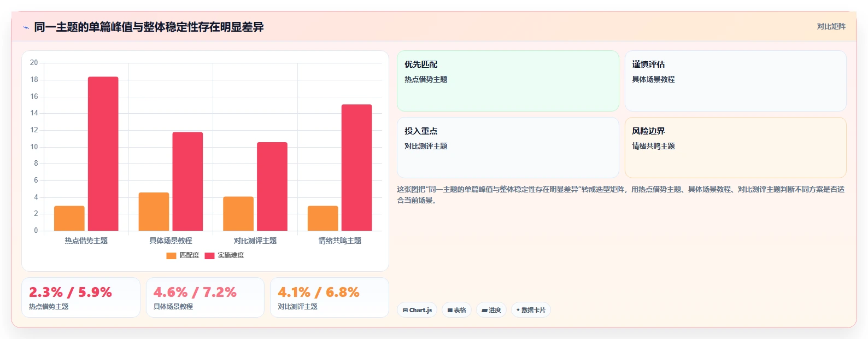Image resolution: width=868 pixels, height=339 pixels.
Task: Click the 数据卡片 tag chip
Action: click(x=531, y=310)
